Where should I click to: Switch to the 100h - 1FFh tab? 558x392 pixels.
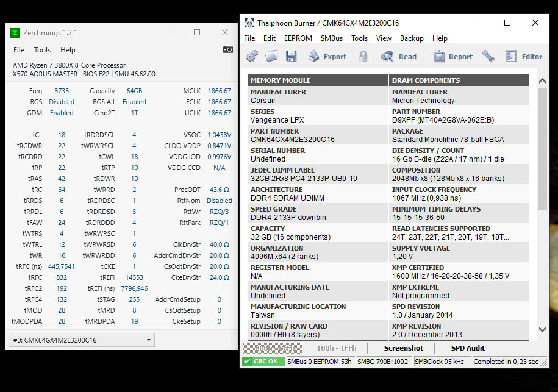pyautogui.click(x=337, y=348)
